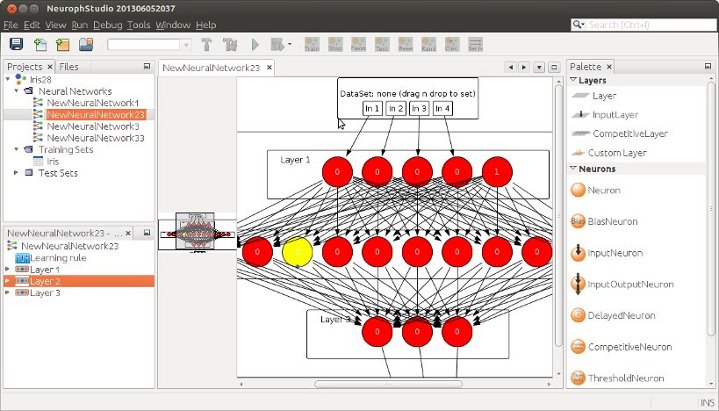Choose the DelayedNeuron palette item

point(578,315)
